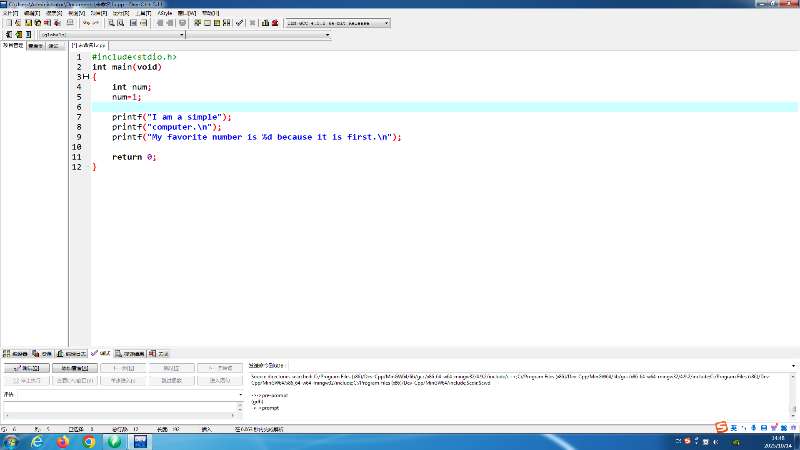Image resolution: width=800 pixels, height=450 pixels.
Task: Select the open .cpp editor file tab
Action: [x=89, y=45]
